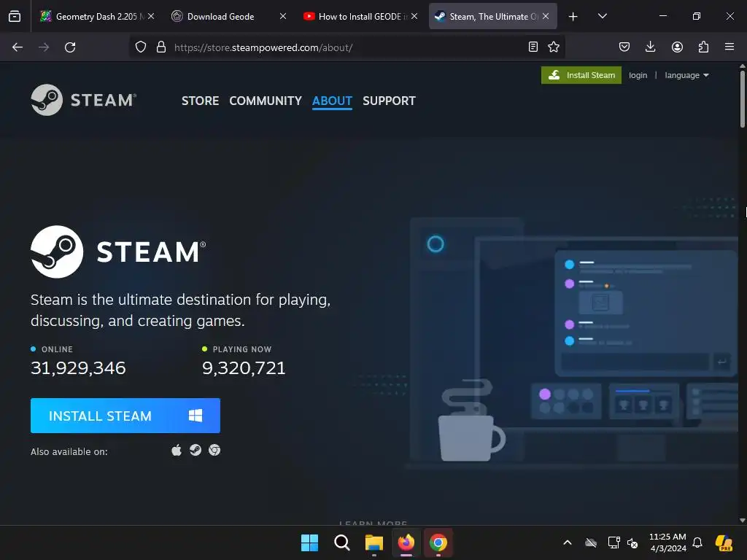Click the network display tray icon
This screenshot has height=560, width=747.
[614, 542]
